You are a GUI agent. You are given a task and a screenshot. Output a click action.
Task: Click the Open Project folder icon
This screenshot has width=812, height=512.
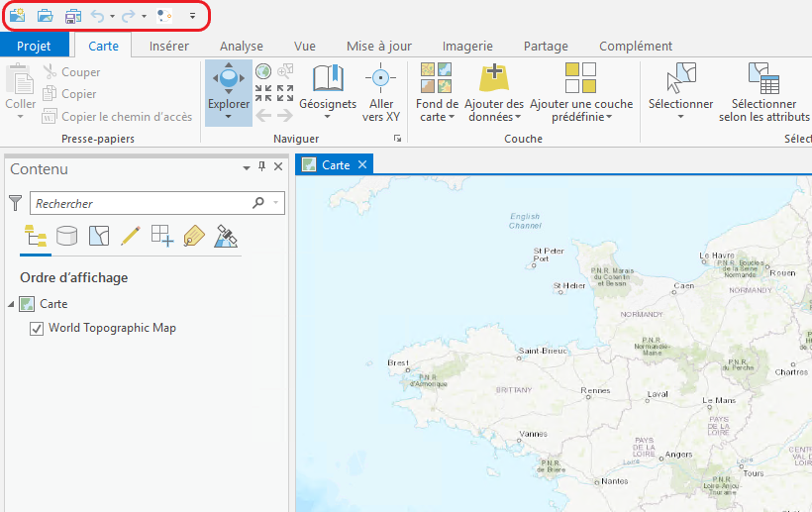(45, 16)
